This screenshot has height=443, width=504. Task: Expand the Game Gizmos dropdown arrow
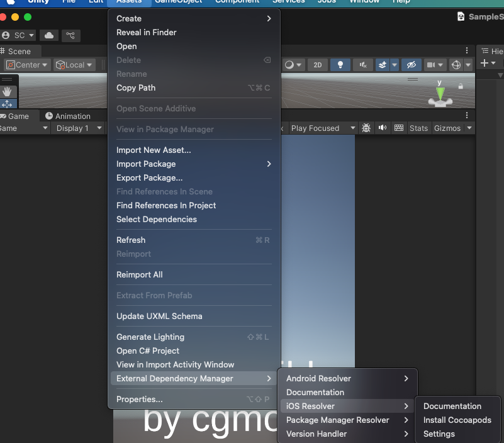[469, 128]
